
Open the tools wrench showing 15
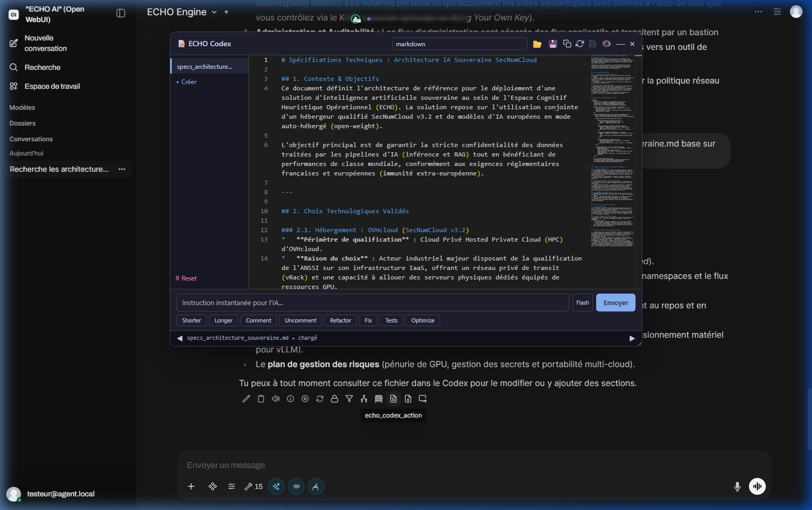(254, 486)
